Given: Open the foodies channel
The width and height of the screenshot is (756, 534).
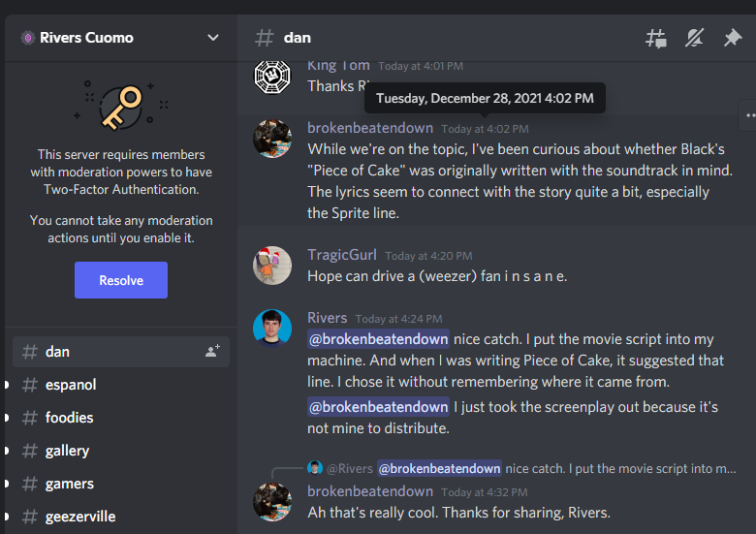Looking at the screenshot, I should (69, 418).
